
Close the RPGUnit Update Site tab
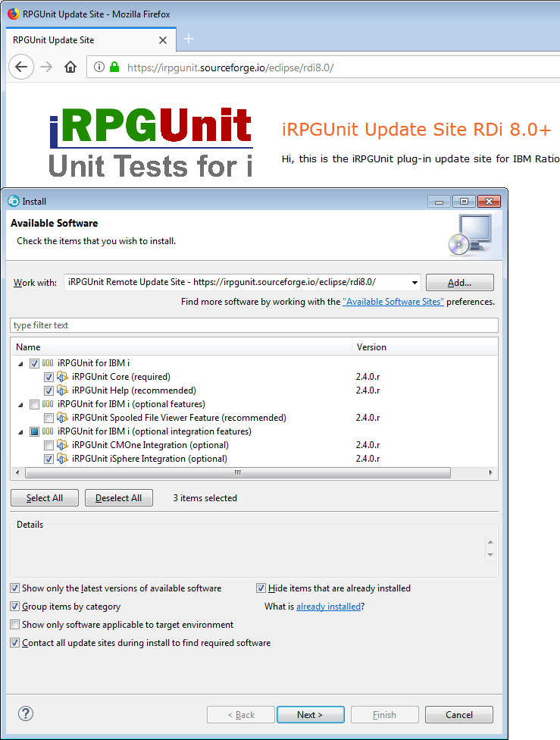point(163,40)
